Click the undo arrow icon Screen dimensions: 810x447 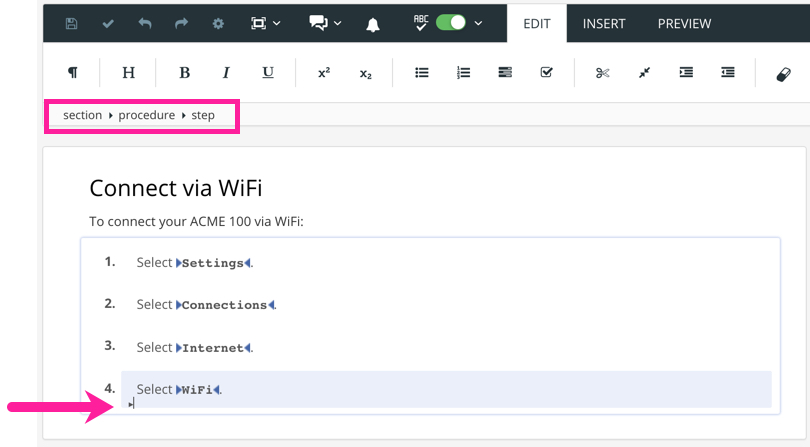(145, 23)
